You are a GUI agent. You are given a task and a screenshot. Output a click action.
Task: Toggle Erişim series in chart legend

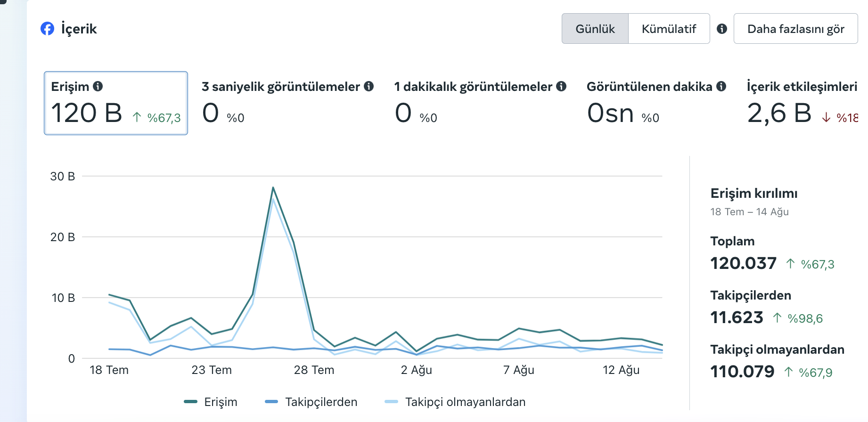[211, 402]
